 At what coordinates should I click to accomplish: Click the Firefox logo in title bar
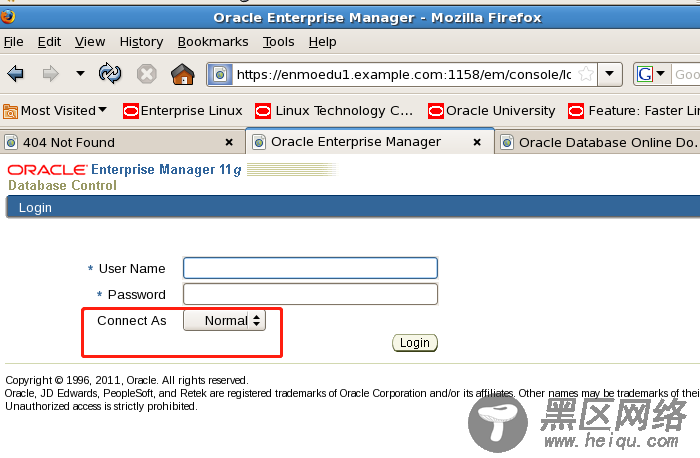pos(8,17)
